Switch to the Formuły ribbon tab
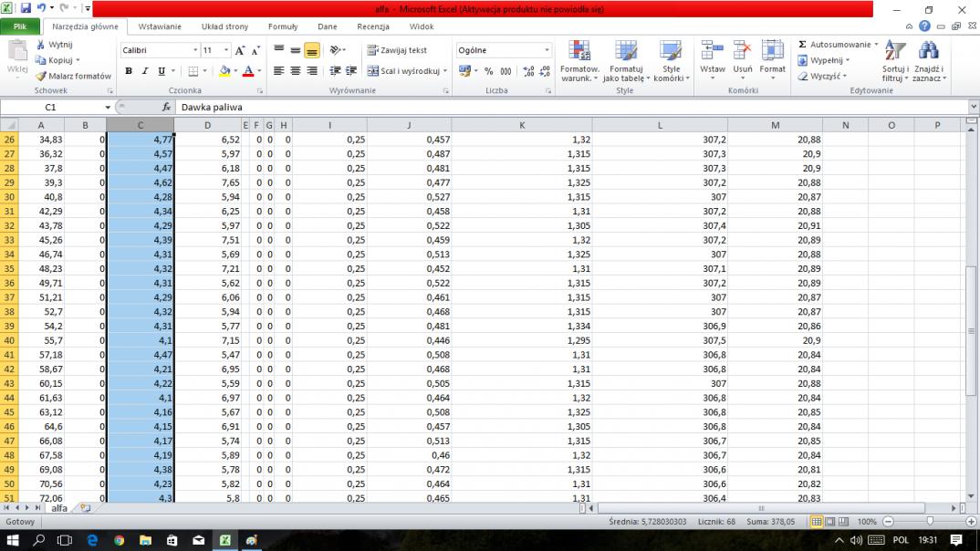Screen dimensions: 980x551 [283, 27]
